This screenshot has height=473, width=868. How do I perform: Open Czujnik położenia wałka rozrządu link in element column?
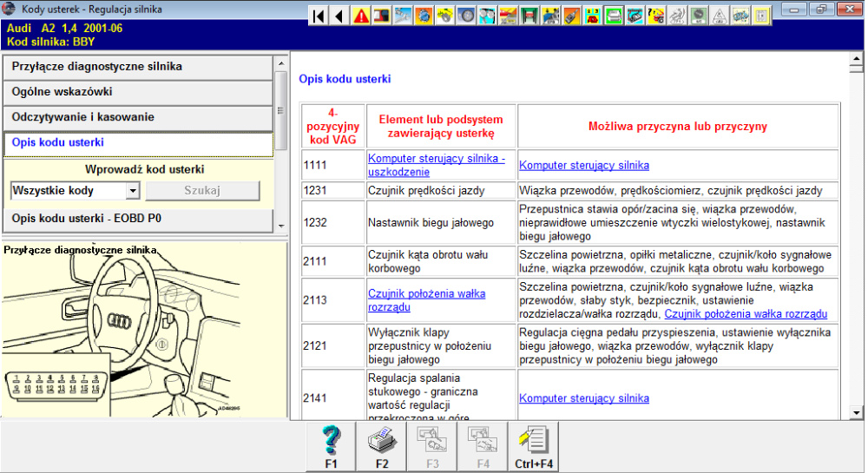426,300
